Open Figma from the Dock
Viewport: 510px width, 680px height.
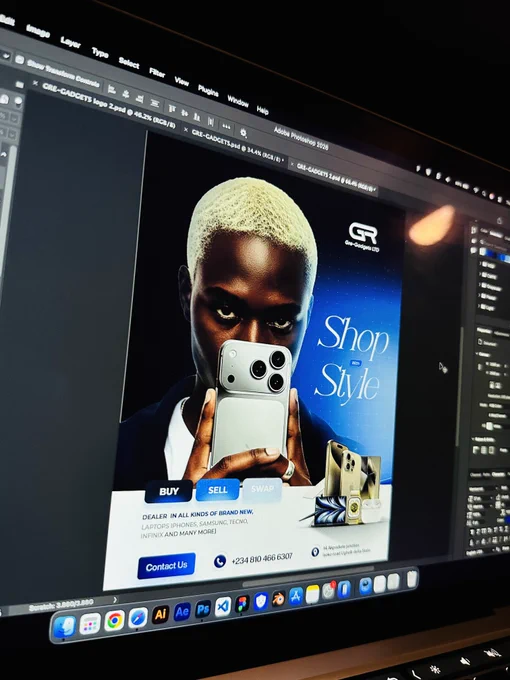[x=242, y=604]
